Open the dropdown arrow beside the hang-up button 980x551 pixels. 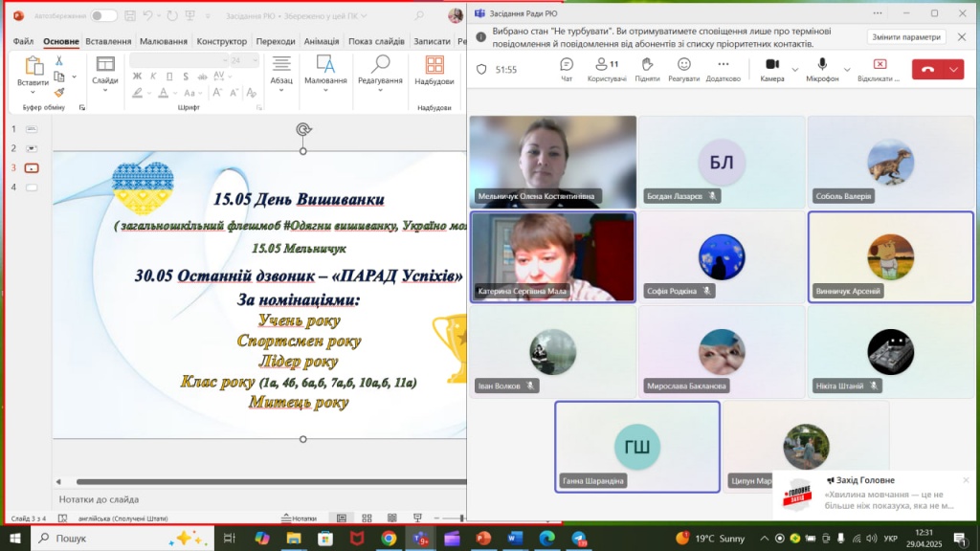pyautogui.click(x=953, y=69)
